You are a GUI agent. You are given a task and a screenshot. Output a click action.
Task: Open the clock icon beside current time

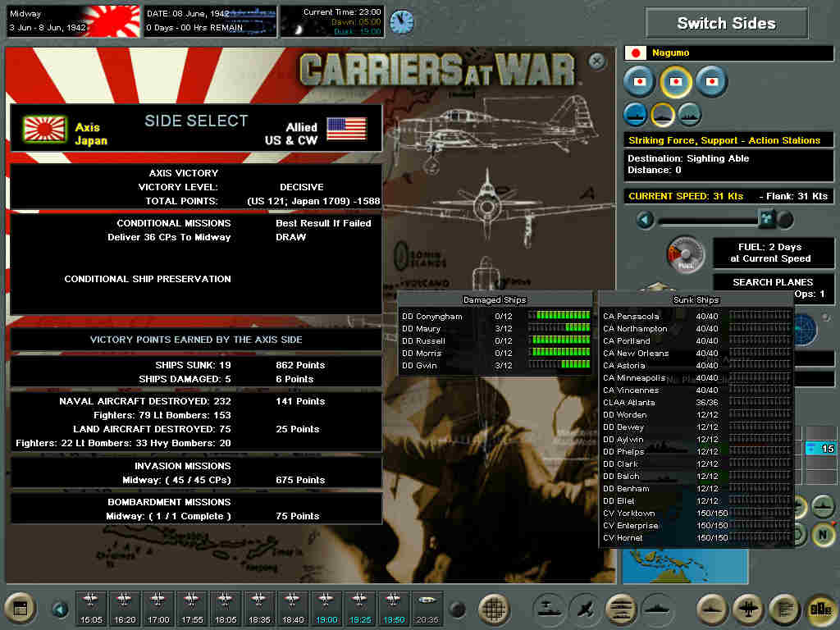(401, 22)
